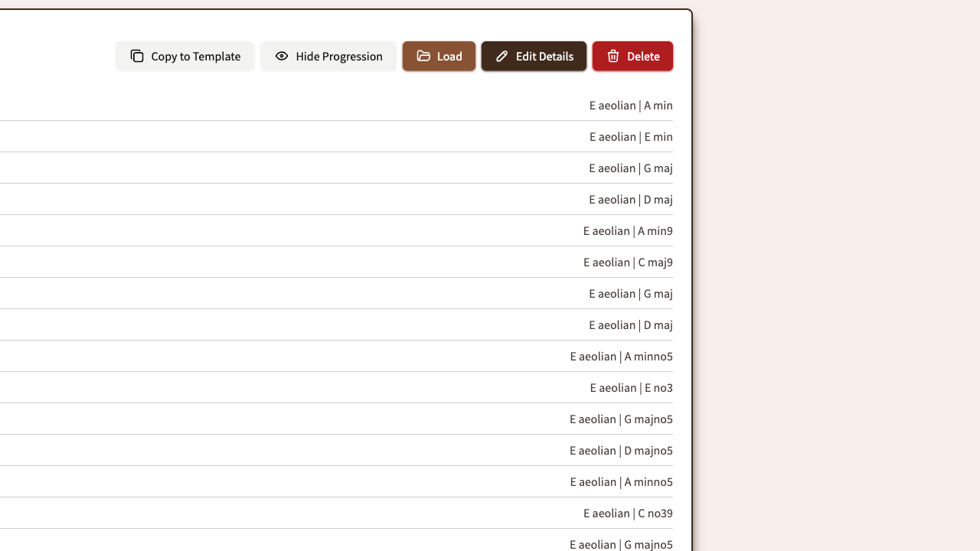Select the E aeolian A min chord row
This screenshot has width=980, height=551.
coord(630,106)
